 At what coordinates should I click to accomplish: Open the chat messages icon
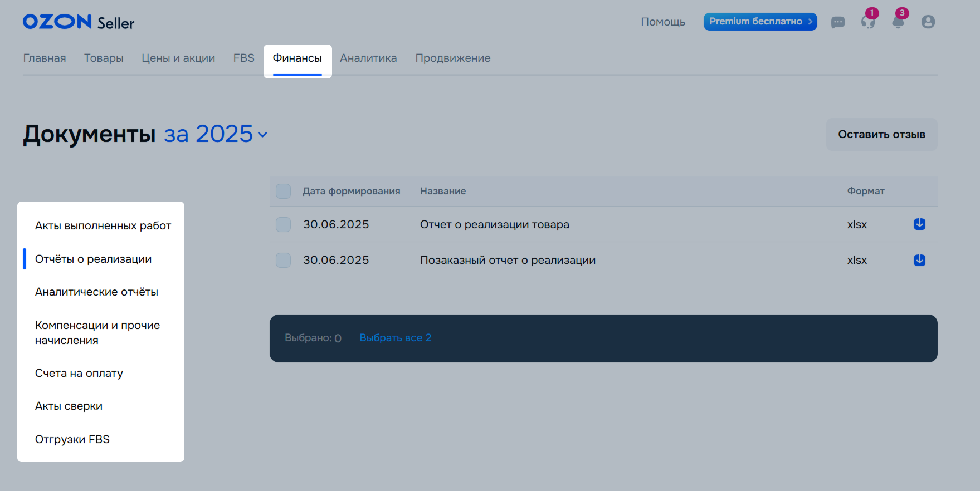tap(838, 22)
